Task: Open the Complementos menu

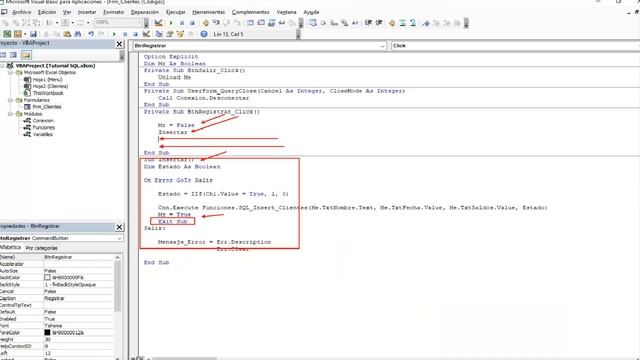Action: click(250, 12)
